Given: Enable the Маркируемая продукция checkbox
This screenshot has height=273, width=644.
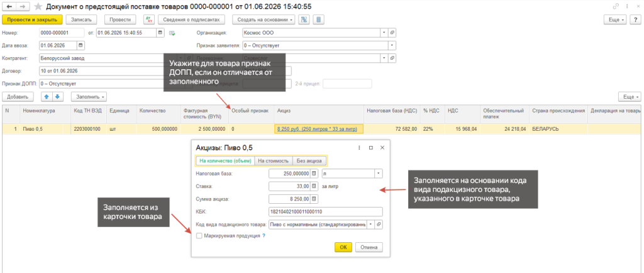Looking at the screenshot, I should coord(199,236).
